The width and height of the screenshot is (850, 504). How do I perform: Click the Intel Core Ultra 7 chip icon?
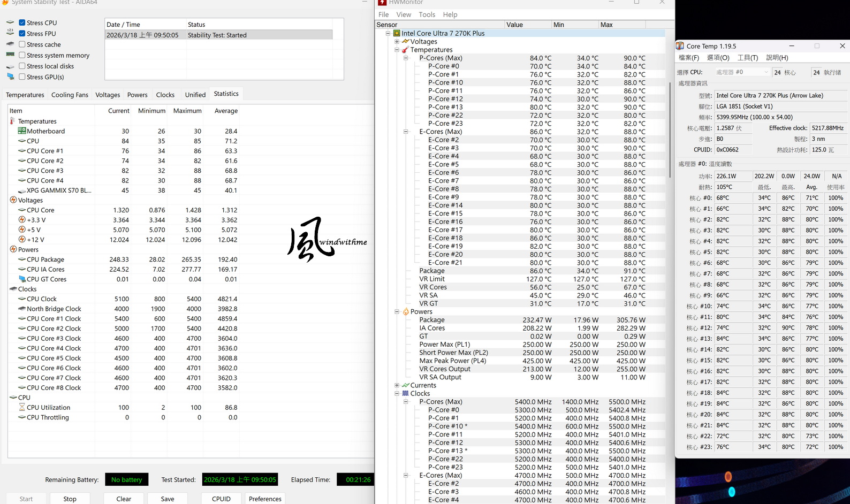[x=397, y=33]
